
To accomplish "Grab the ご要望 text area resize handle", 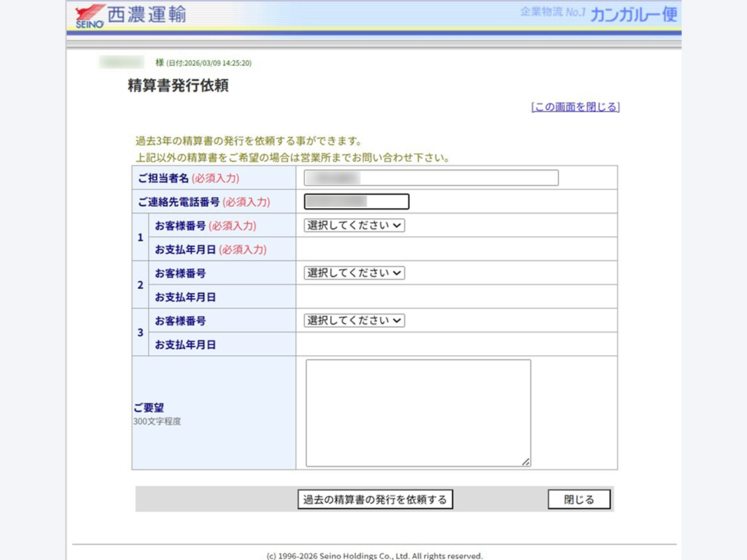I will (526, 461).
